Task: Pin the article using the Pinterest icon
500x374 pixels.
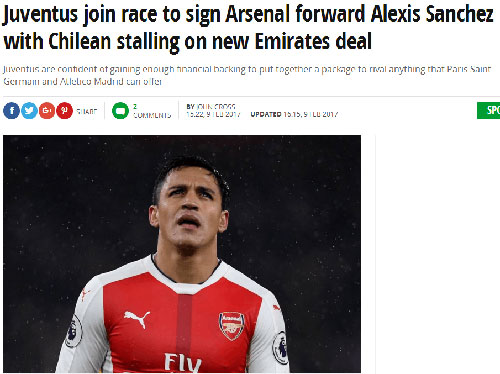Action: click(64, 110)
